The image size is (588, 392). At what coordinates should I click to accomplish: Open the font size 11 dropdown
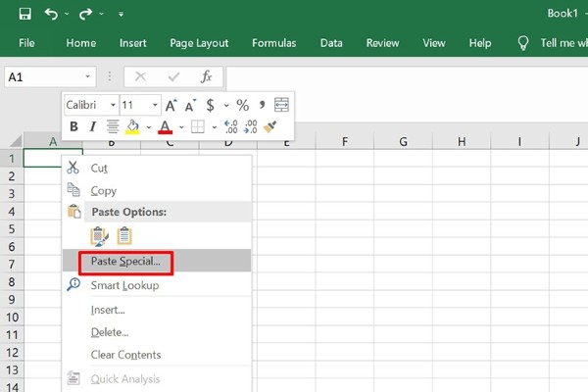point(155,105)
